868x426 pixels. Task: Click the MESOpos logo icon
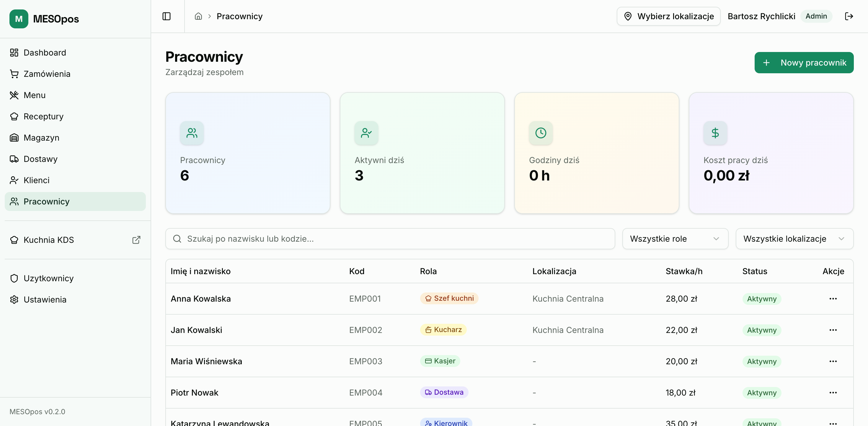tap(19, 19)
